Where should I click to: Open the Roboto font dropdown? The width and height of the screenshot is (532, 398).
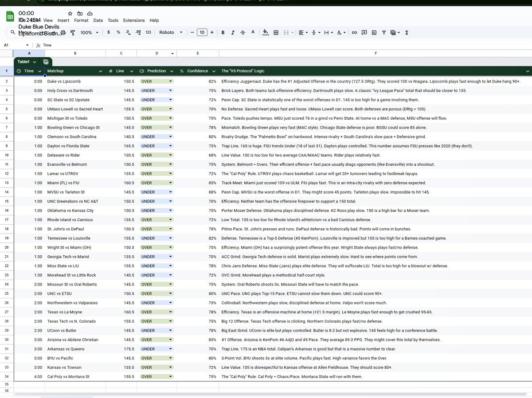click(171, 32)
